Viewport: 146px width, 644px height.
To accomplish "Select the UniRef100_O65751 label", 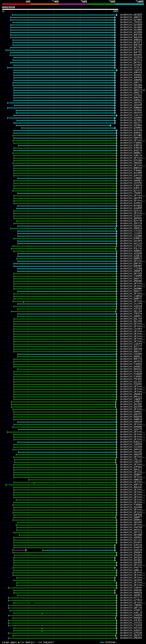I will click(131, 103).
